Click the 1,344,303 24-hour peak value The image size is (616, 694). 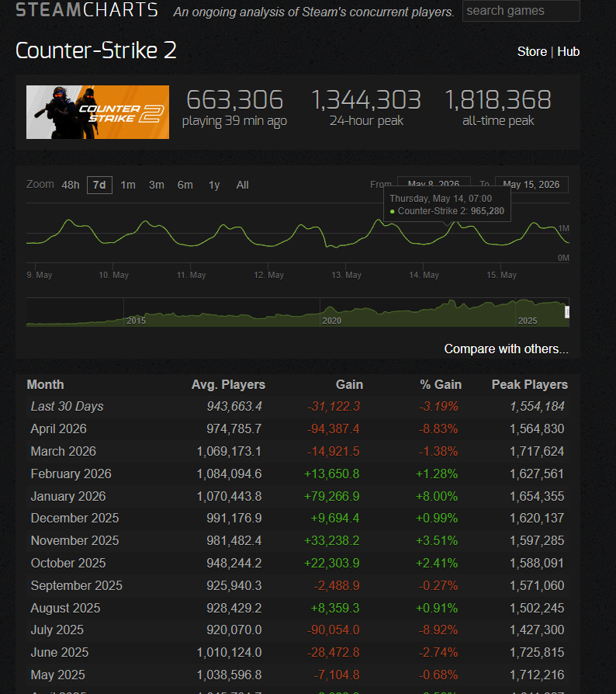click(366, 99)
